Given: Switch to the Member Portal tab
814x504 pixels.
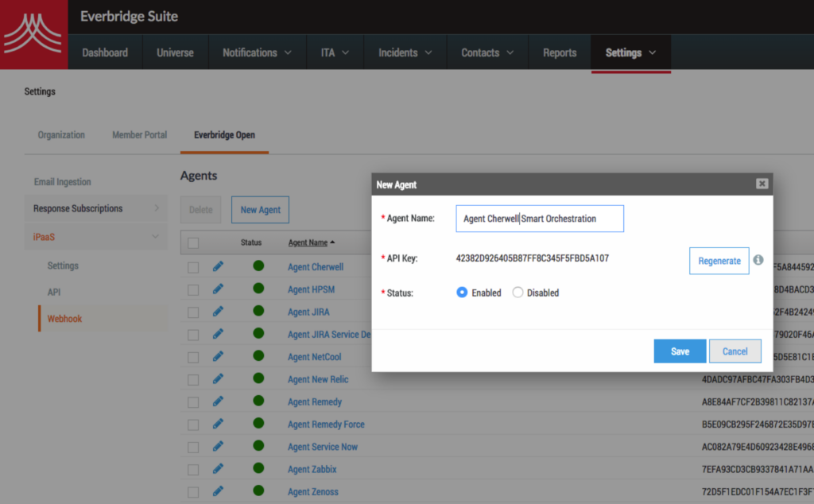Looking at the screenshot, I should click(x=140, y=135).
